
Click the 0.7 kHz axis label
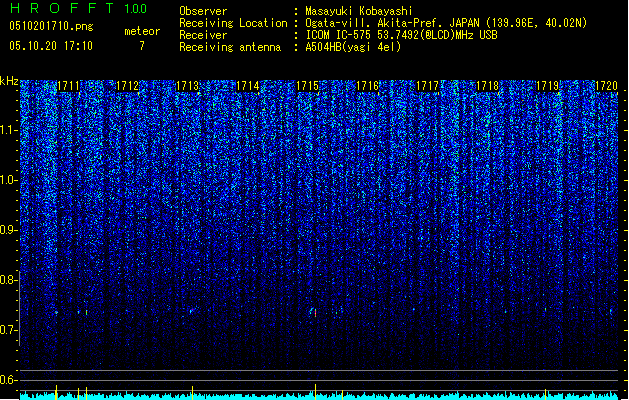pos(8,330)
